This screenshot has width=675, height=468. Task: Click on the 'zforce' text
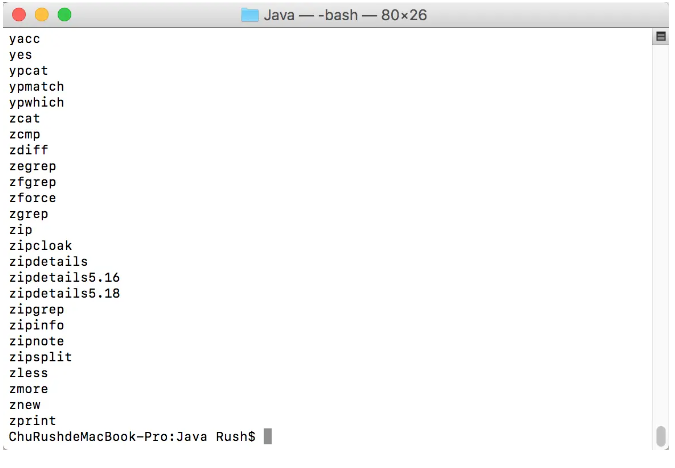pos(32,198)
